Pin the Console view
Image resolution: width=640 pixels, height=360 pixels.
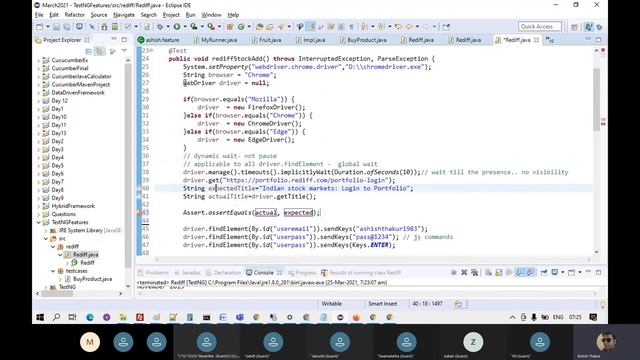544,272
